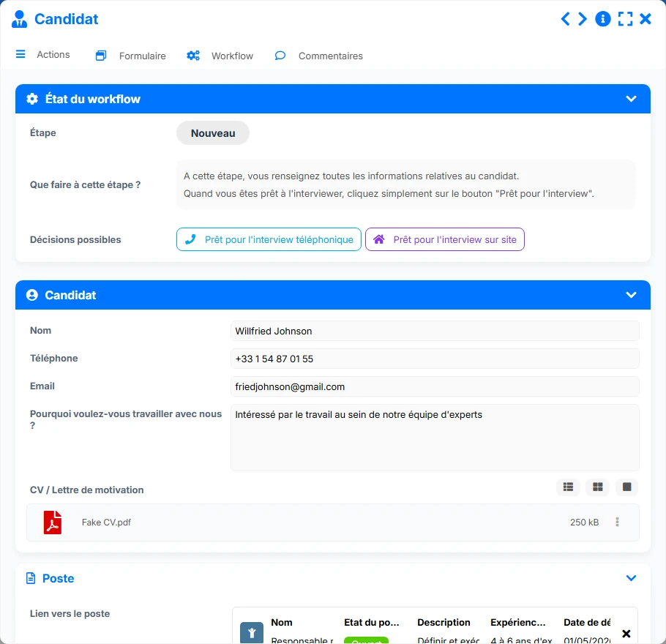The width and height of the screenshot is (666, 644).
Task: Click the linked job tie icon
Action: click(252, 633)
